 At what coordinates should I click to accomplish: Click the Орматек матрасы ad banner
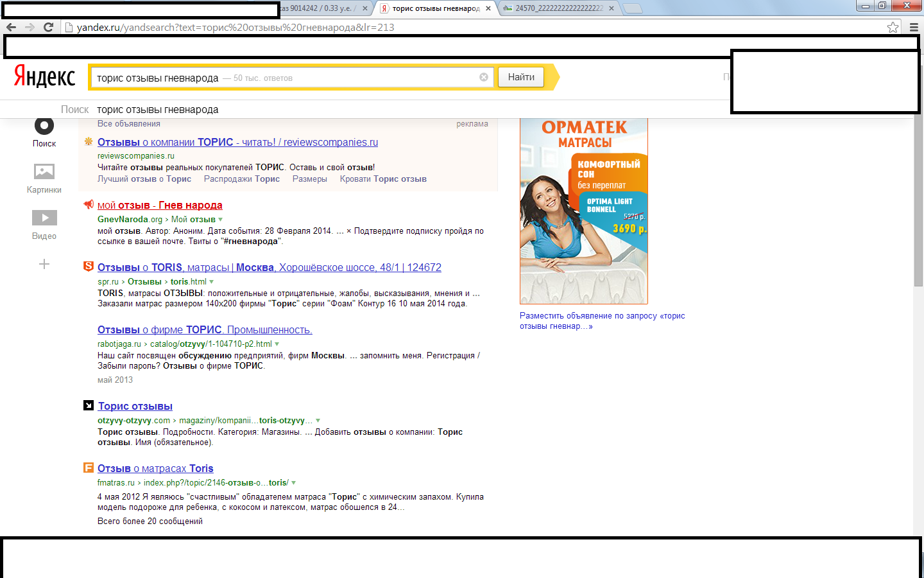coord(584,211)
